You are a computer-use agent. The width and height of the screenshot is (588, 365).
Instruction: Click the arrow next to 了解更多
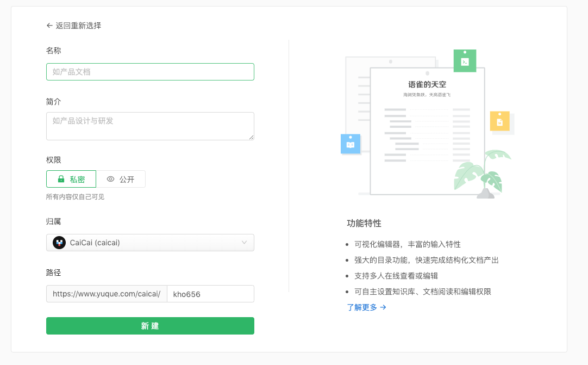pos(383,307)
